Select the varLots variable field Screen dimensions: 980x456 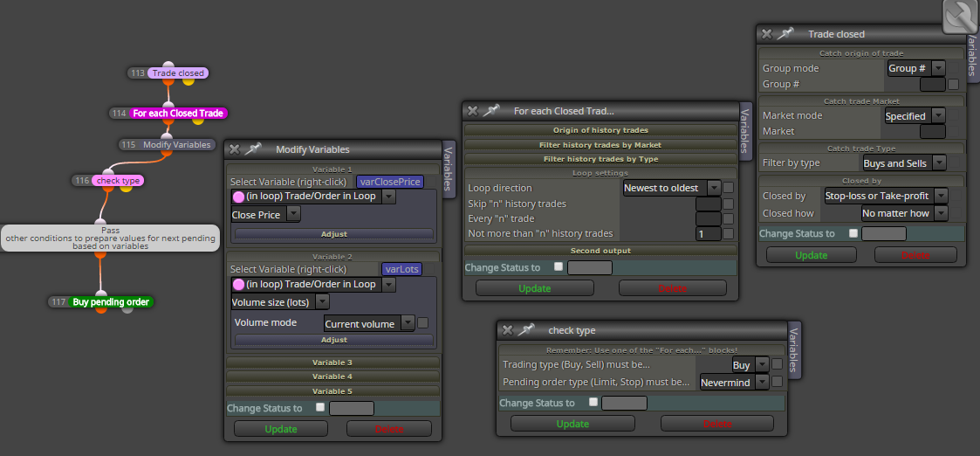(401, 269)
